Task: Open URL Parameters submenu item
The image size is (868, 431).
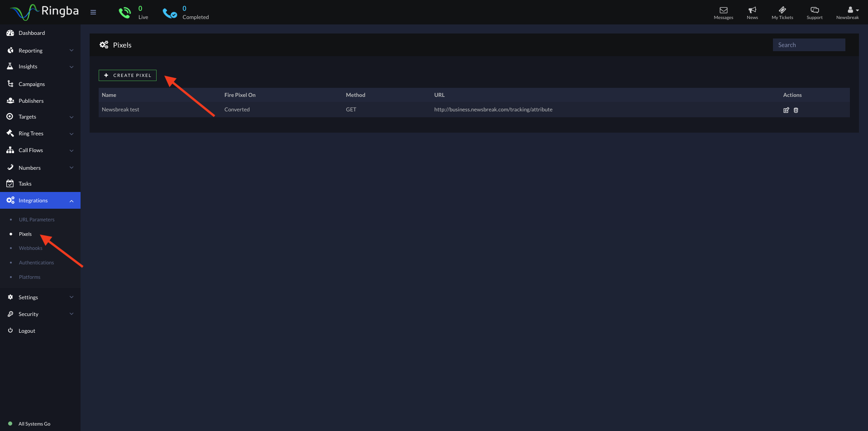Action: (37, 220)
